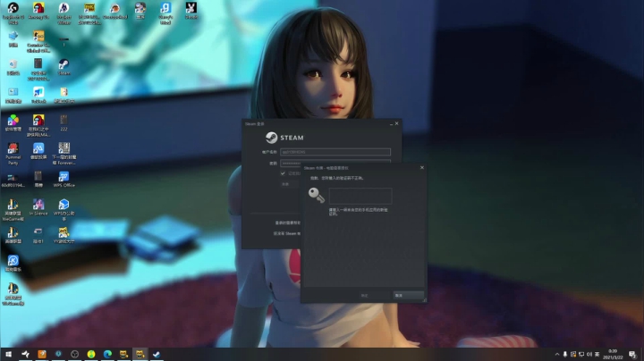Open the blue K music player shortcut
The width and height of the screenshot is (644, 361).
coord(13,261)
